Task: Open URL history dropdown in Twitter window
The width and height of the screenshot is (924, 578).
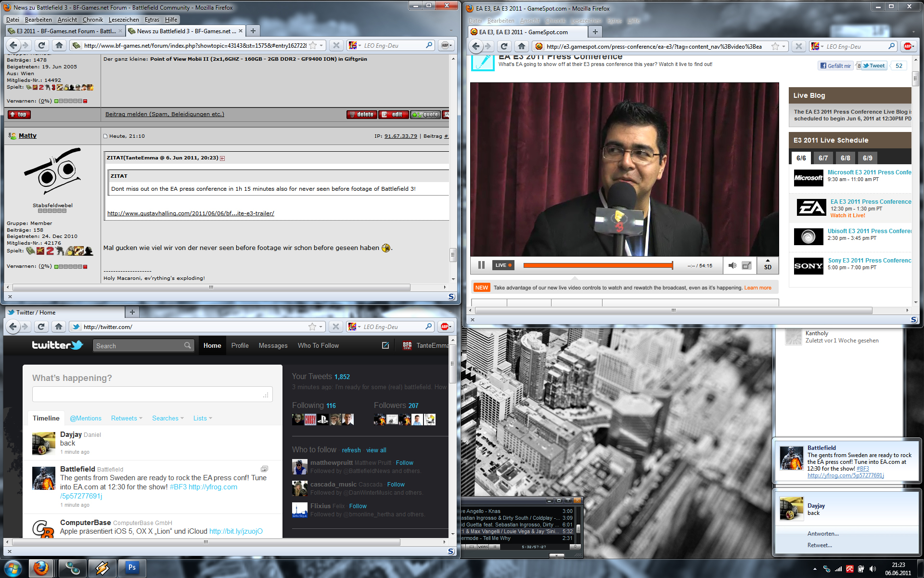Action: click(321, 327)
